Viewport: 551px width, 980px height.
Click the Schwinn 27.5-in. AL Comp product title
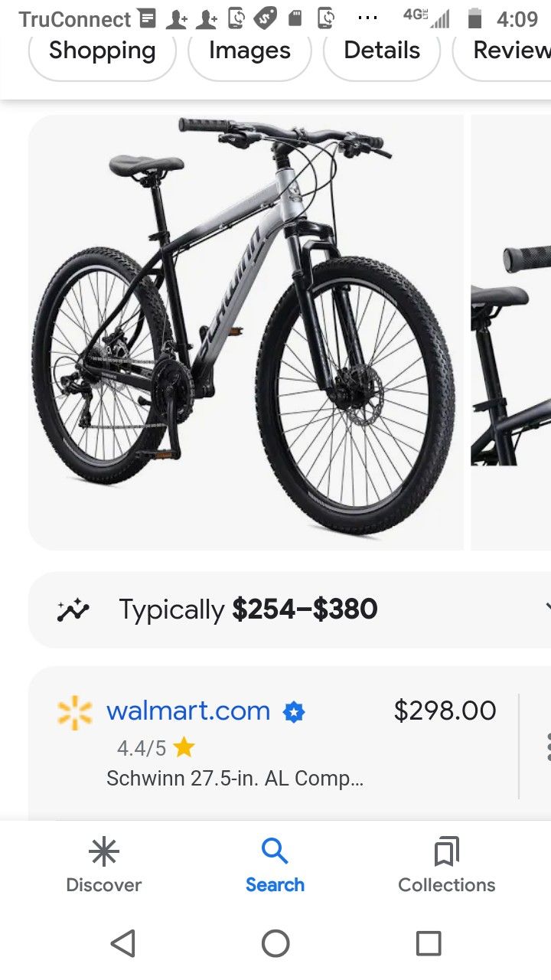[235, 779]
